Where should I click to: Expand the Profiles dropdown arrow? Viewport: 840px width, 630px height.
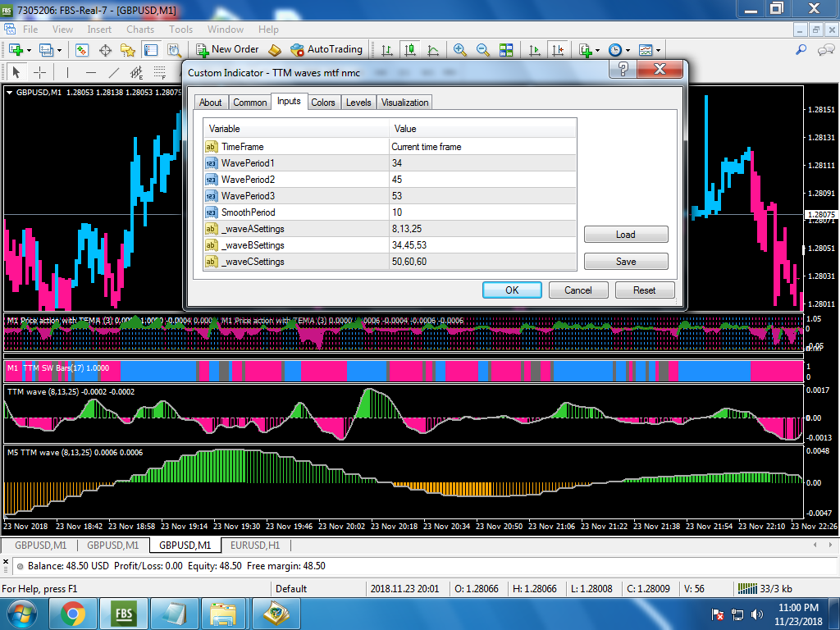59,50
